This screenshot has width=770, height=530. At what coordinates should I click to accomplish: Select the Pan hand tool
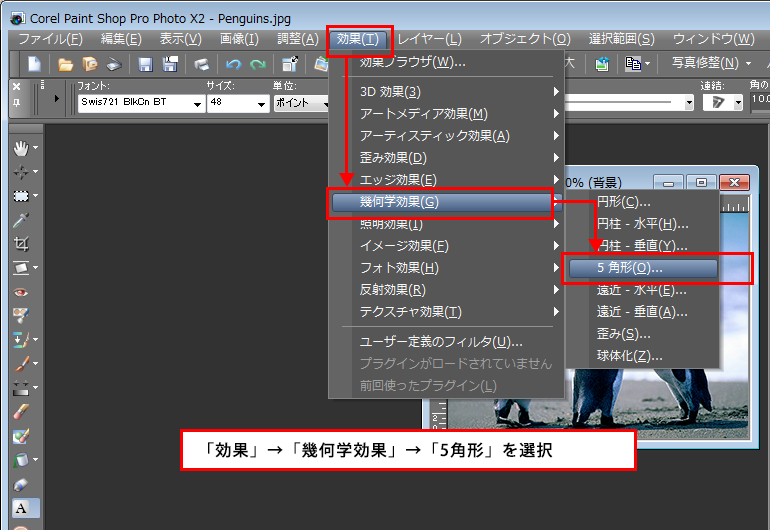(21, 148)
